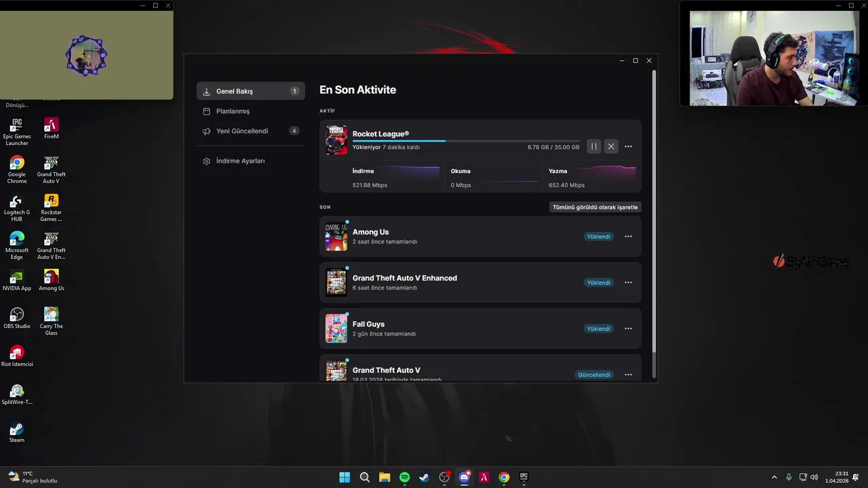Open Epic Games Launcher taskbar icon

[524, 477]
